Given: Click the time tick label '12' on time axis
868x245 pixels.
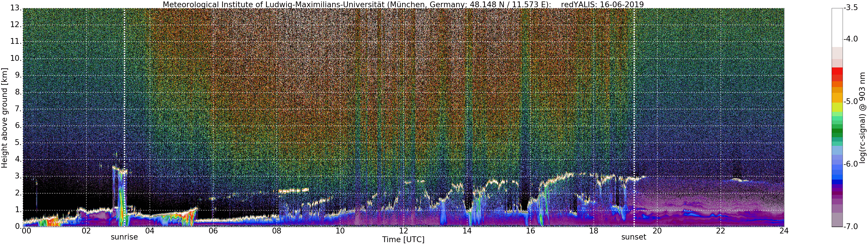Looking at the screenshot, I should click(x=403, y=231).
